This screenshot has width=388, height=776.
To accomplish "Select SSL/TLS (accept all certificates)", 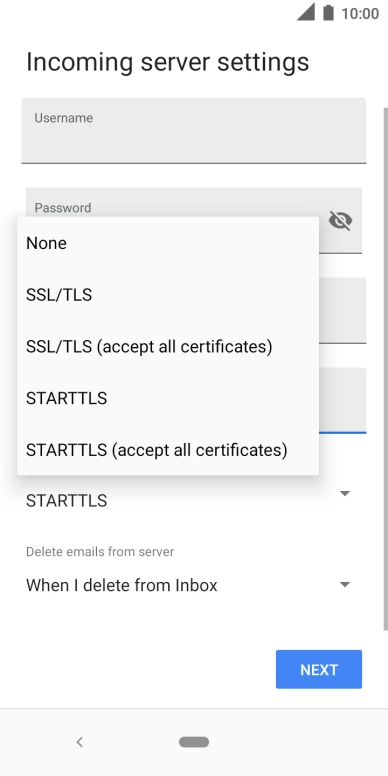I will (168, 346).
